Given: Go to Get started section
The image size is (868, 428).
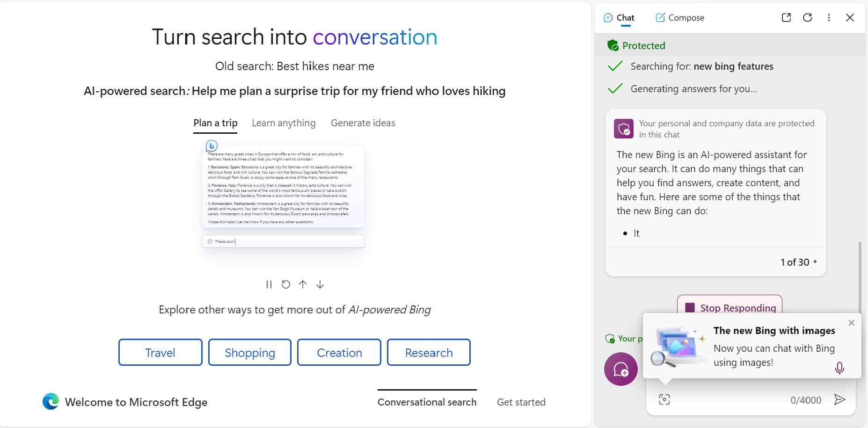Looking at the screenshot, I should tap(521, 402).
